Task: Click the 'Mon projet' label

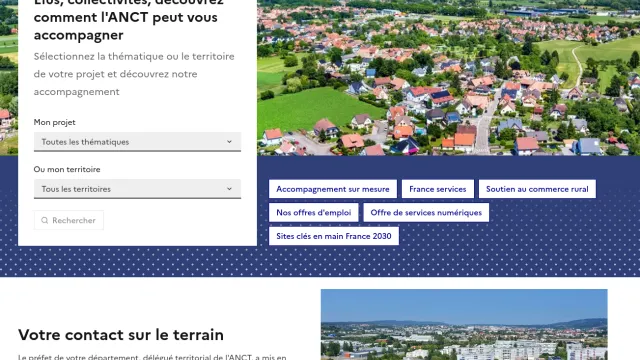Action: tap(54, 122)
